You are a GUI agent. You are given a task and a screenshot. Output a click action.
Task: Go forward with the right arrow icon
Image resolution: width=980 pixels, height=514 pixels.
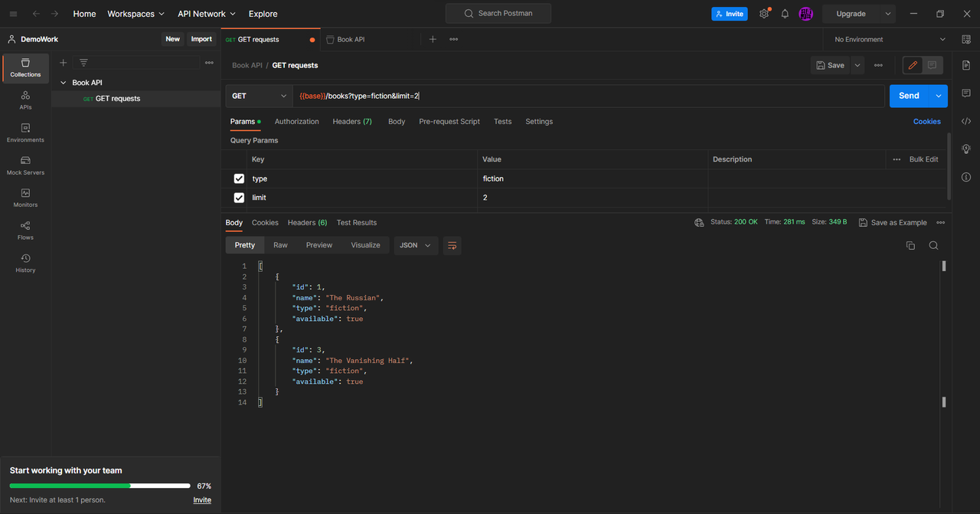tap(55, 14)
